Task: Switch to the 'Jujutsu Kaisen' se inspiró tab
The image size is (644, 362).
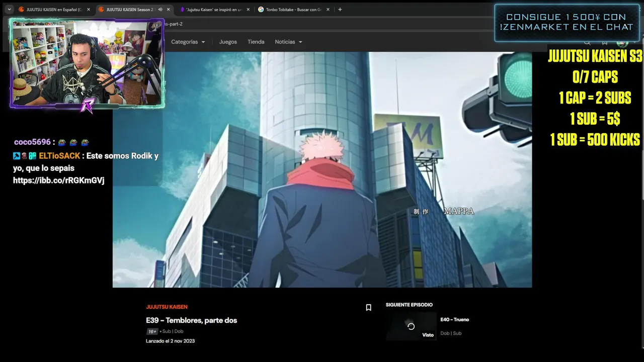Action: click(x=213, y=10)
